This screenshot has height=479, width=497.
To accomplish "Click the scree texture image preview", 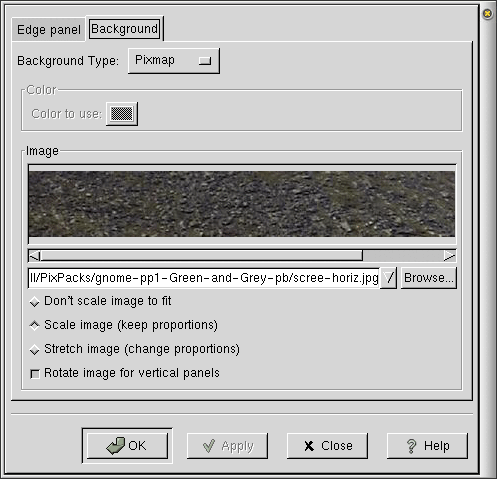I will pos(242,204).
